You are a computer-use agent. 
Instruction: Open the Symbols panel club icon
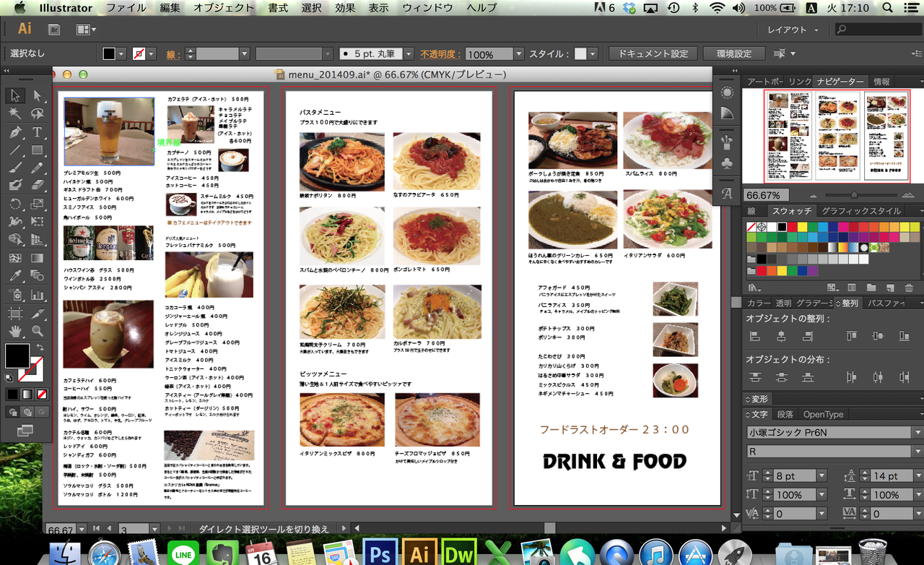point(727,163)
